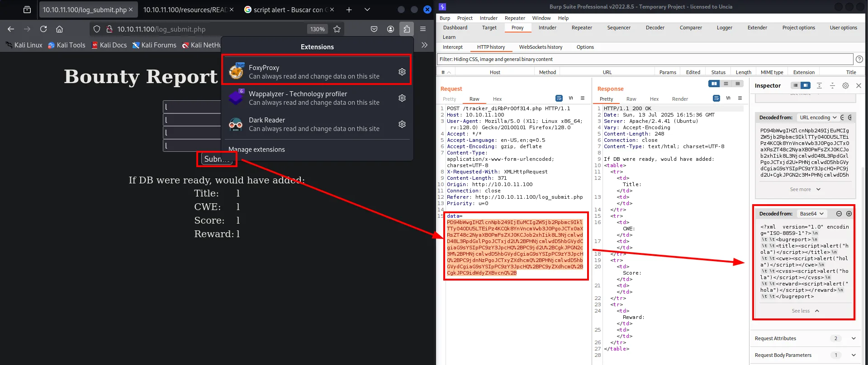Bookmark this page with star icon
This screenshot has height=365, width=868.
(x=337, y=29)
